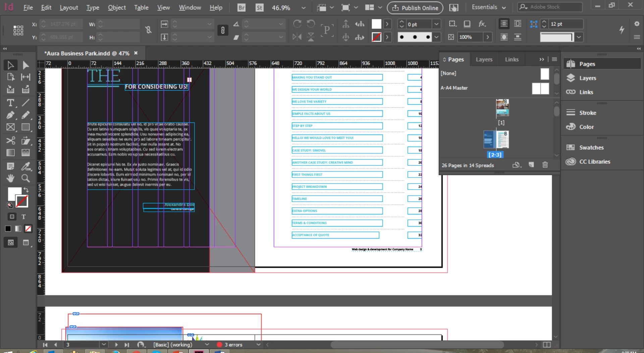Swap fill and stroke colors
The width and height of the screenshot is (644, 353).
(x=26, y=190)
